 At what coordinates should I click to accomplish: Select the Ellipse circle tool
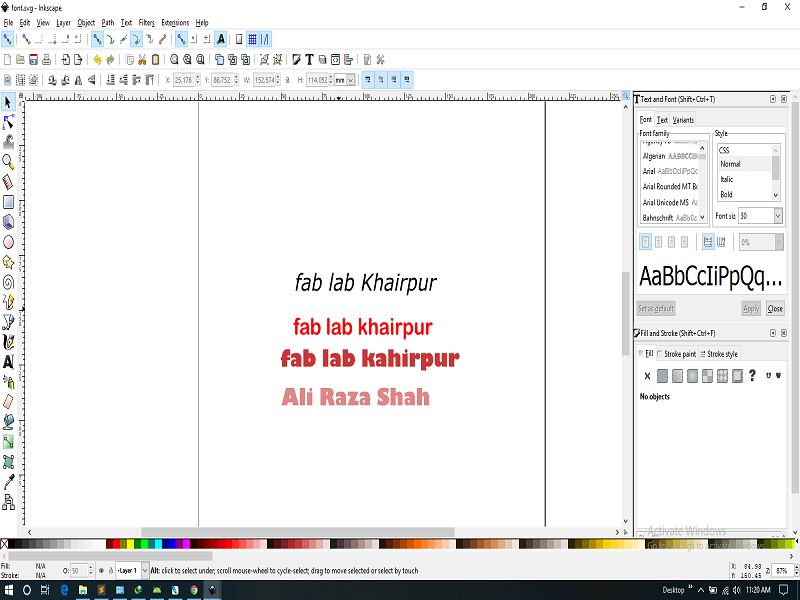click(x=8, y=242)
